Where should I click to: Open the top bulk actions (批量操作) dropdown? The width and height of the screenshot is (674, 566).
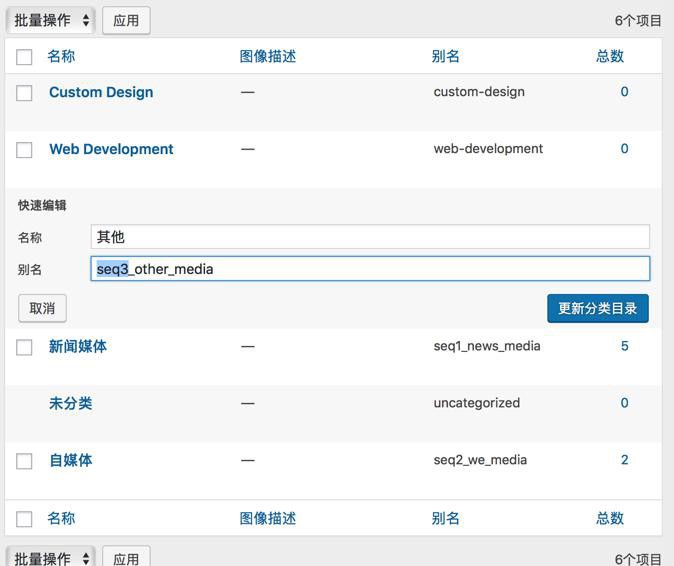point(50,20)
